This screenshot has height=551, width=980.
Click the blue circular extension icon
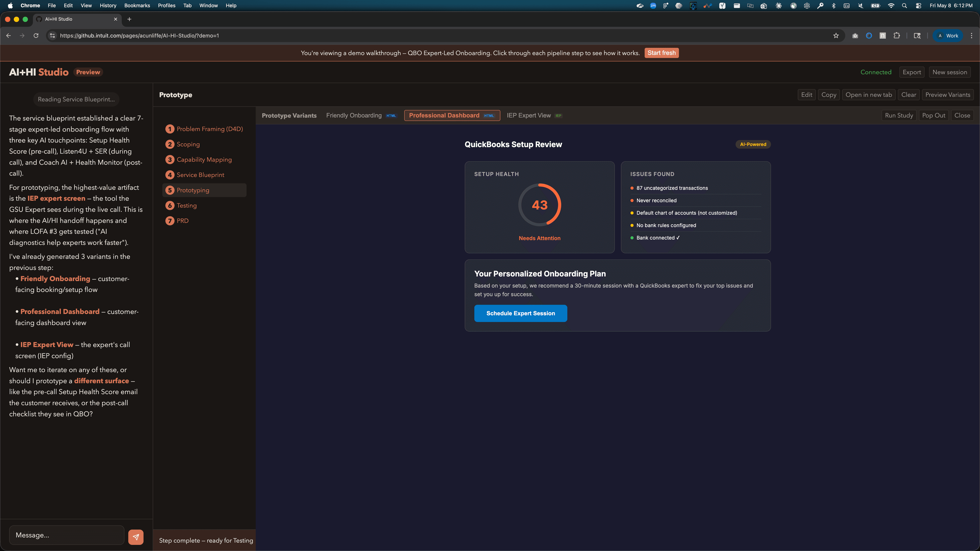pos(869,36)
